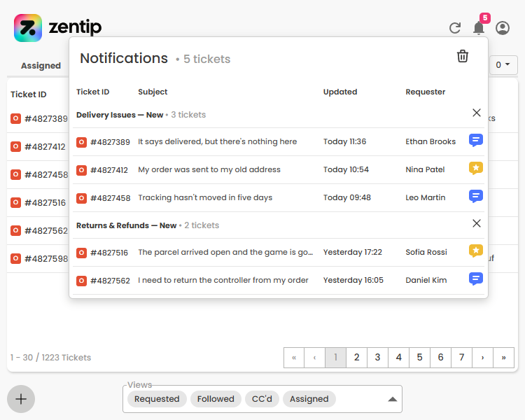525x420 pixels.
Task: Go to next page of tickets
Action: click(x=482, y=358)
